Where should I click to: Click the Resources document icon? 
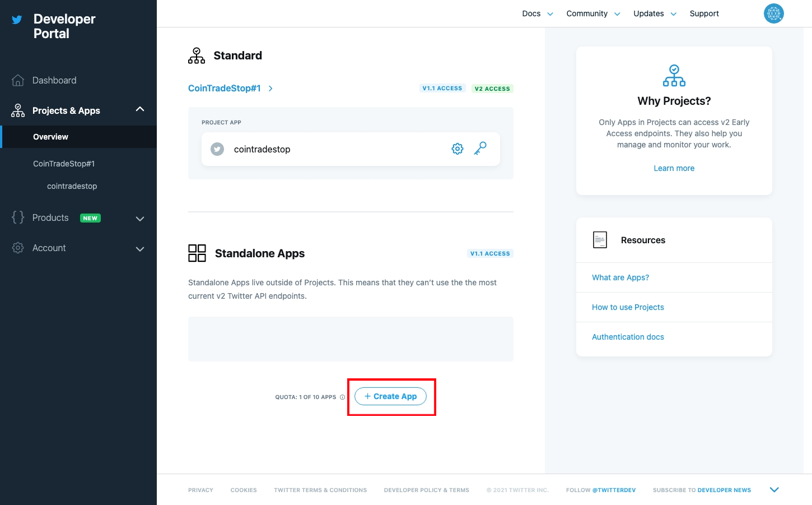pos(600,240)
